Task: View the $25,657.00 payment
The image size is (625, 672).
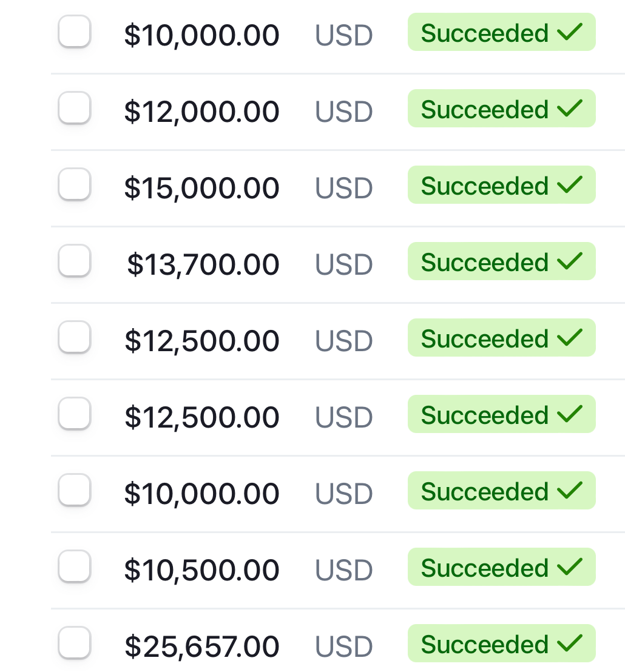Action: (x=202, y=647)
